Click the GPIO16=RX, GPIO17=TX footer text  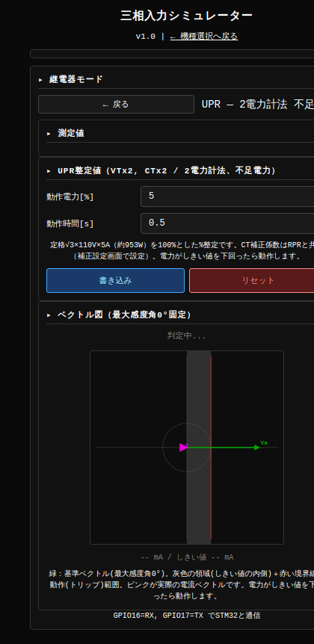187,616
